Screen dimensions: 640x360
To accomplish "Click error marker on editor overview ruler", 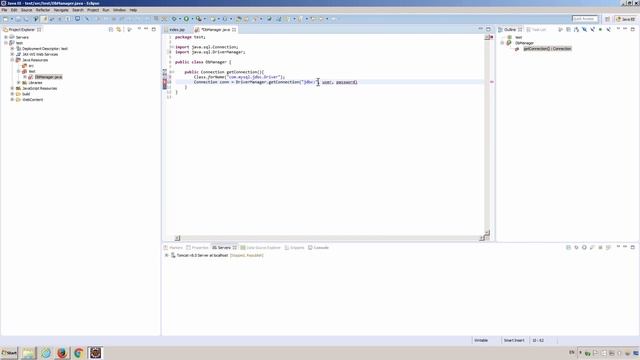I will tap(491, 82).
